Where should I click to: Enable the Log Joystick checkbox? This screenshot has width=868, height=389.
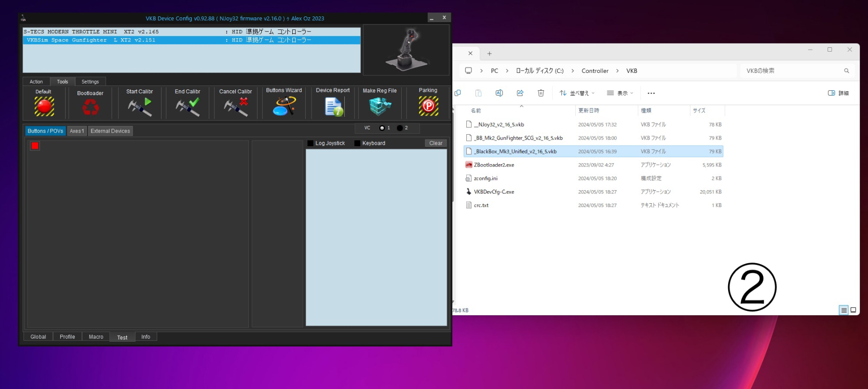pyautogui.click(x=311, y=143)
